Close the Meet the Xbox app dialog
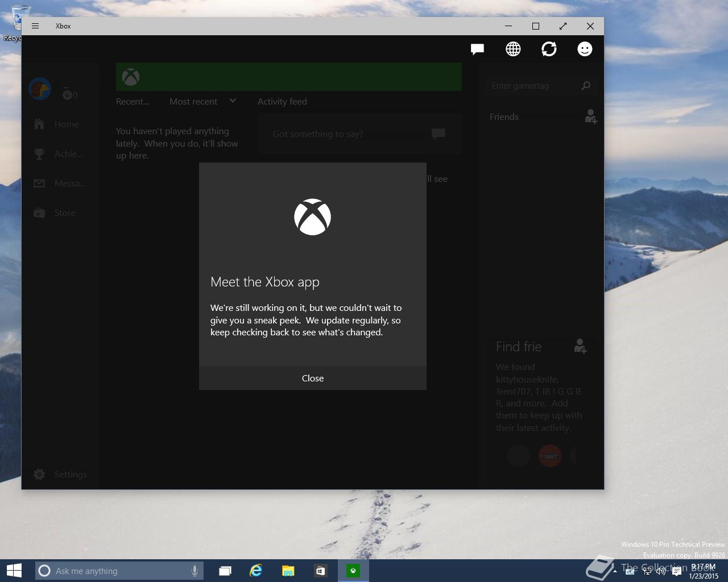 [x=312, y=378]
